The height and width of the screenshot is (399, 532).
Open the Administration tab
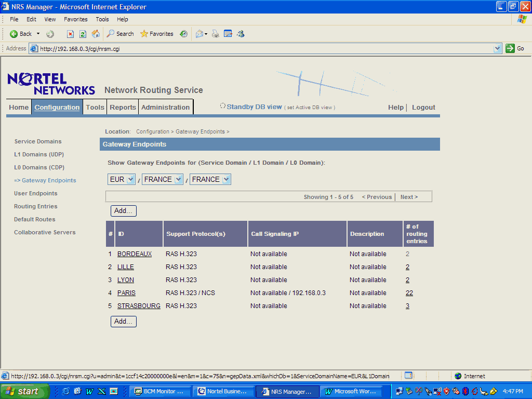coord(166,107)
